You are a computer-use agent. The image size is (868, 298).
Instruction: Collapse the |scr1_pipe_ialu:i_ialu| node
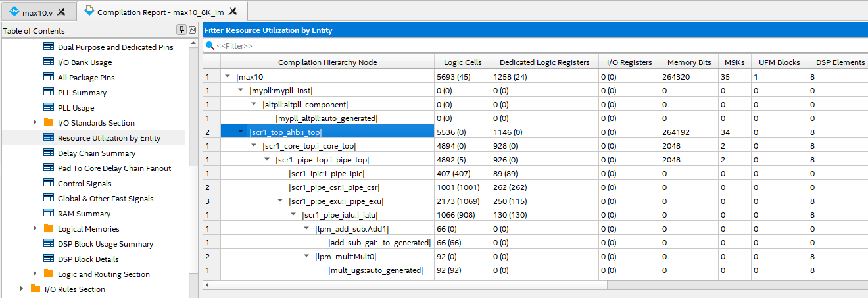click(293, 214)
